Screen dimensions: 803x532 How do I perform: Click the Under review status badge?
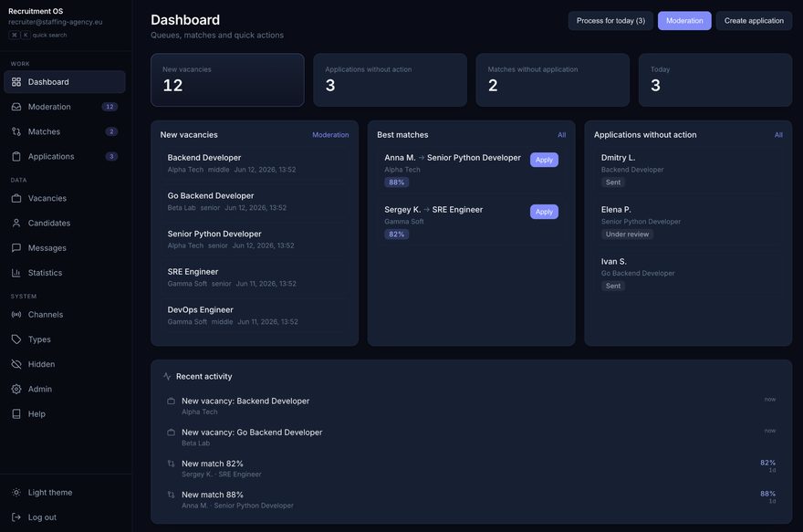click(x=627, y=234)
